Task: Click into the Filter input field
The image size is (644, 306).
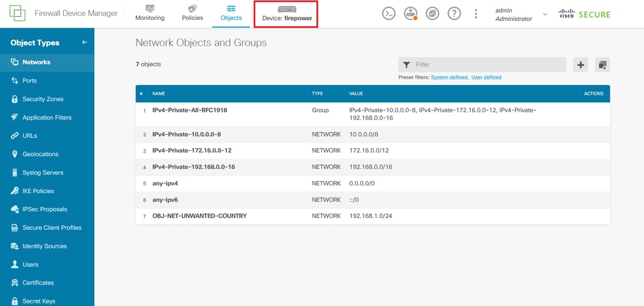Action: pyautogui.click(x=482, y=65)
